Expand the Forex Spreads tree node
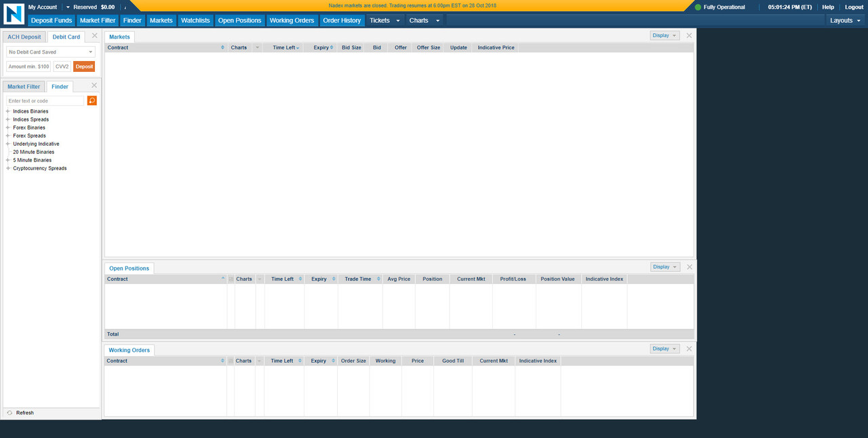The height and width of the screenshot is (438, 868). coord(8,136)
